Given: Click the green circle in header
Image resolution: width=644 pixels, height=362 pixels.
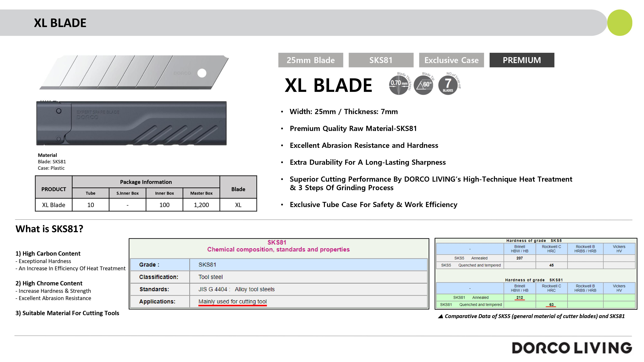Looking at the screenshot, I should pyautogui.click(x=620, y=23).
